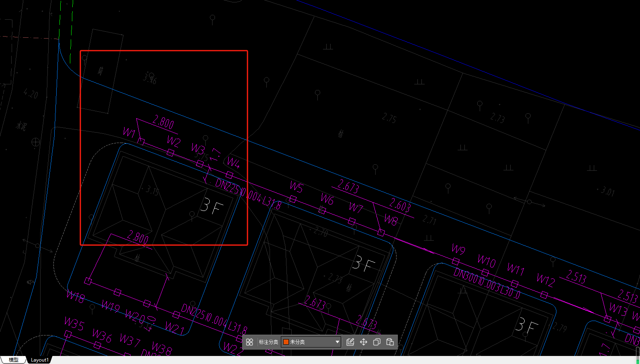
Task: Select the W38 manhole label
Action: point(162,348)
